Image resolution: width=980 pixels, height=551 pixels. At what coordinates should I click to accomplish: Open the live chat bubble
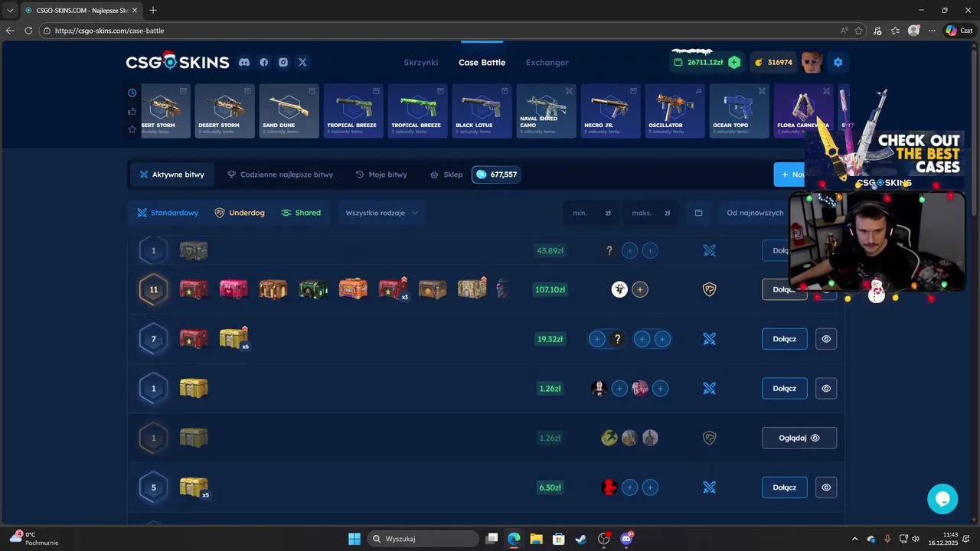click(x=942, y=499)
